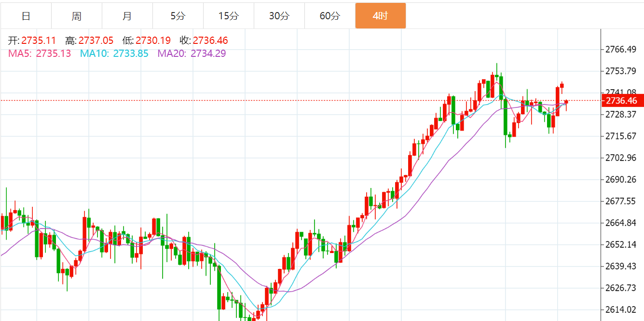Image resolution: width=644 pixels, height=321 pixels.
Task: Click the 2677.55 price axis label
Action: click(621, 201)
